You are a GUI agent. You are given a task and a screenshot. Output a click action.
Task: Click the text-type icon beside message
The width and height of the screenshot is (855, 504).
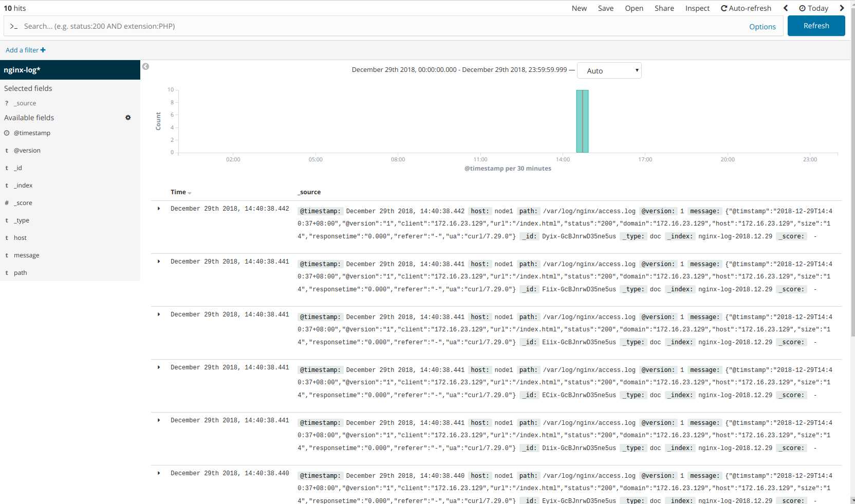click(7, 255)
